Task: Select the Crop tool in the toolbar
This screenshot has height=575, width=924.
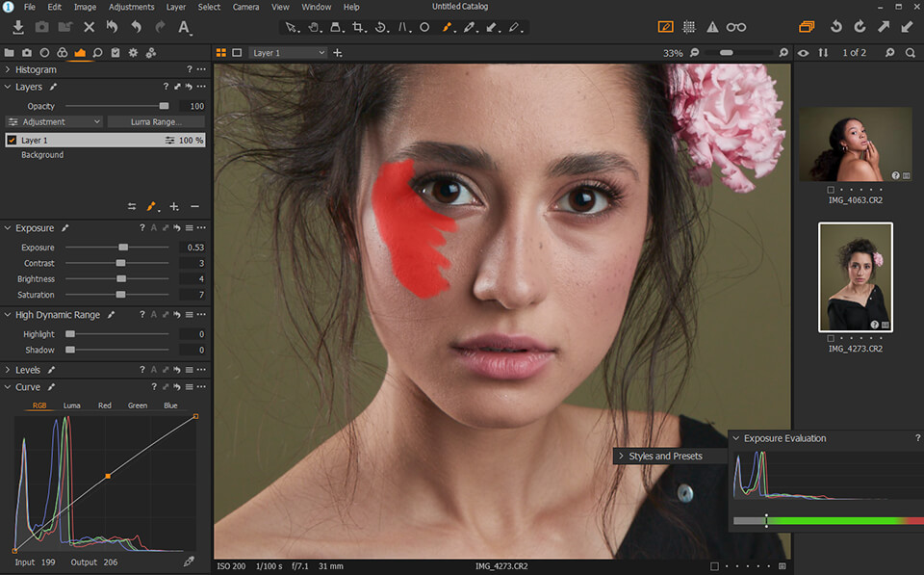Action: point(360,27)
